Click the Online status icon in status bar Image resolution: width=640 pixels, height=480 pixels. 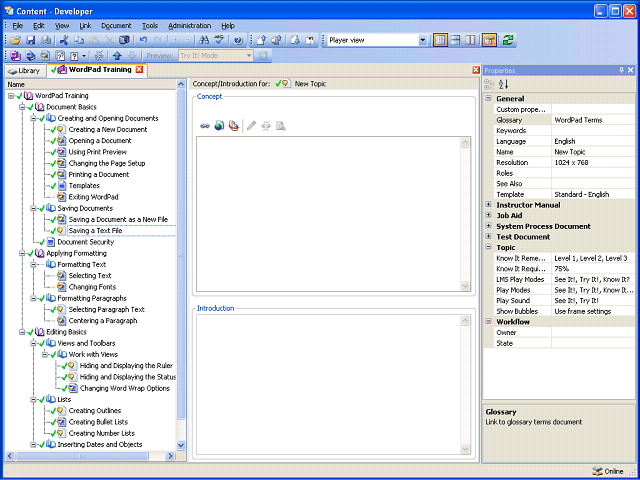coord(597,471)
